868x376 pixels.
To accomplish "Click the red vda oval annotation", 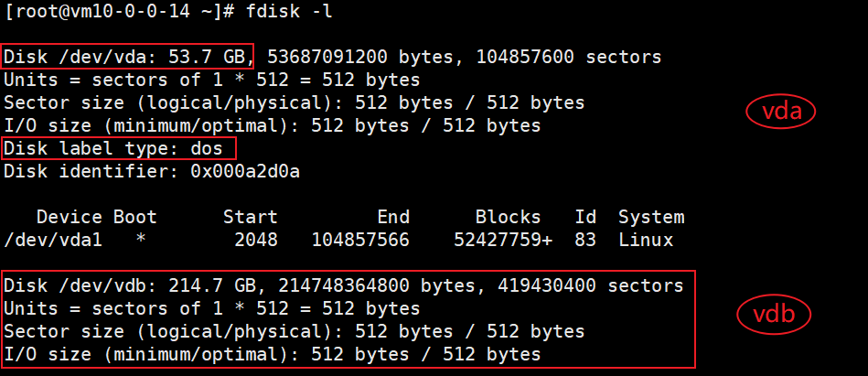I will 780,113.
